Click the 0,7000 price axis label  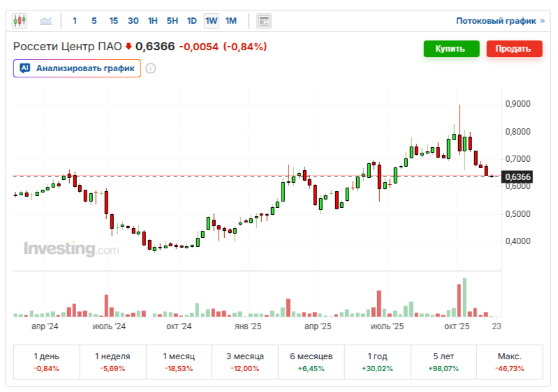click(x=517, y=159)
